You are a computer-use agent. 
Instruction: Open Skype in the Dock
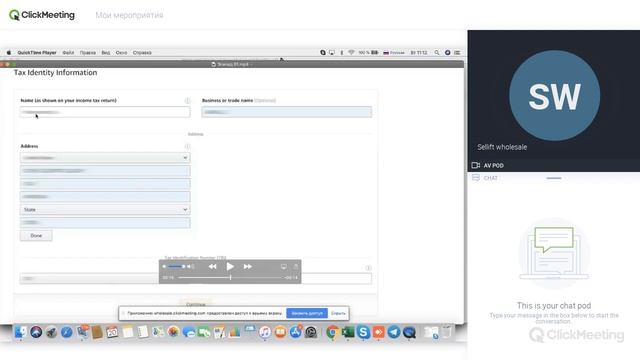[363, 332]
